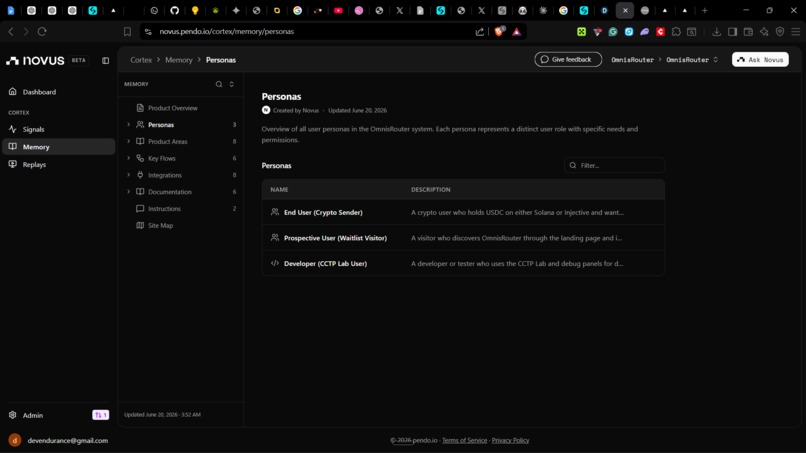Select Integrations in memory tree

(x=165, y=175)
